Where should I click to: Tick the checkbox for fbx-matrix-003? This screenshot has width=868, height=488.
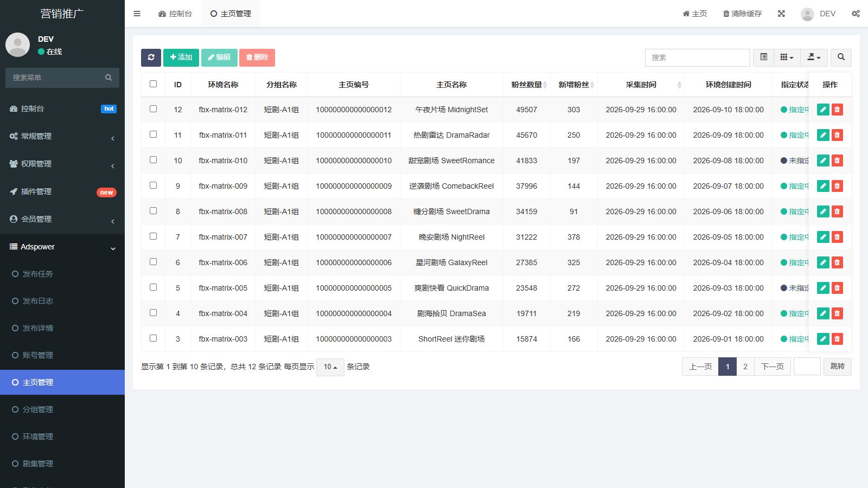tap(153, 338)
